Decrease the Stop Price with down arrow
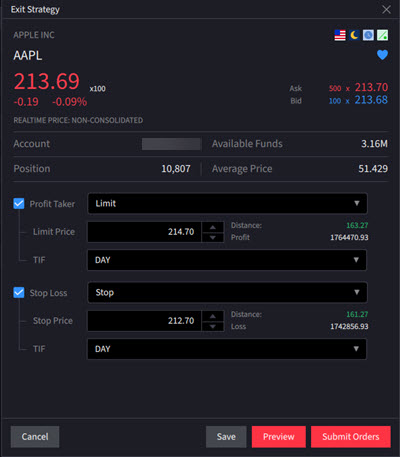The width and height of the screenshot is (400, 457). (x=213, y=326)
